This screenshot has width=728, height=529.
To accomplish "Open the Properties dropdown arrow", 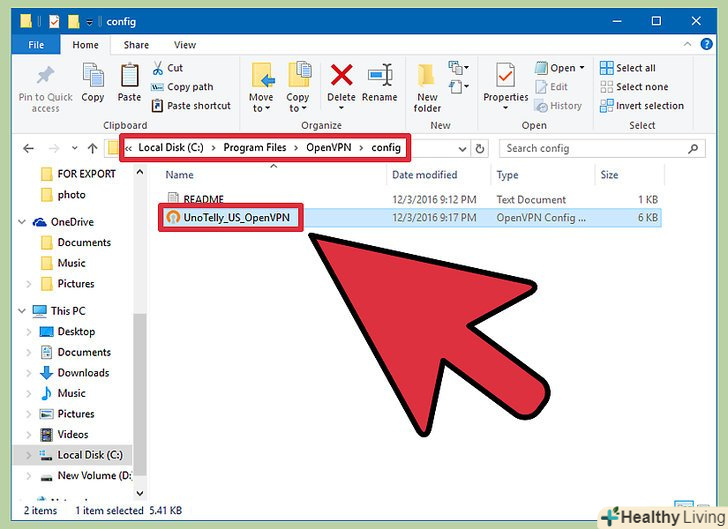I will 505,109.
